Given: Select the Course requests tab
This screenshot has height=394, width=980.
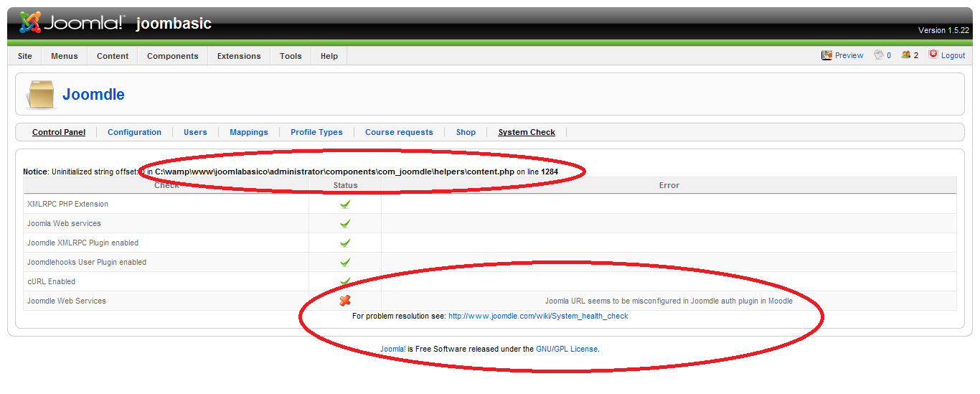Looking at the screenshot, I should pyautogui.click(x=399, y=132).
